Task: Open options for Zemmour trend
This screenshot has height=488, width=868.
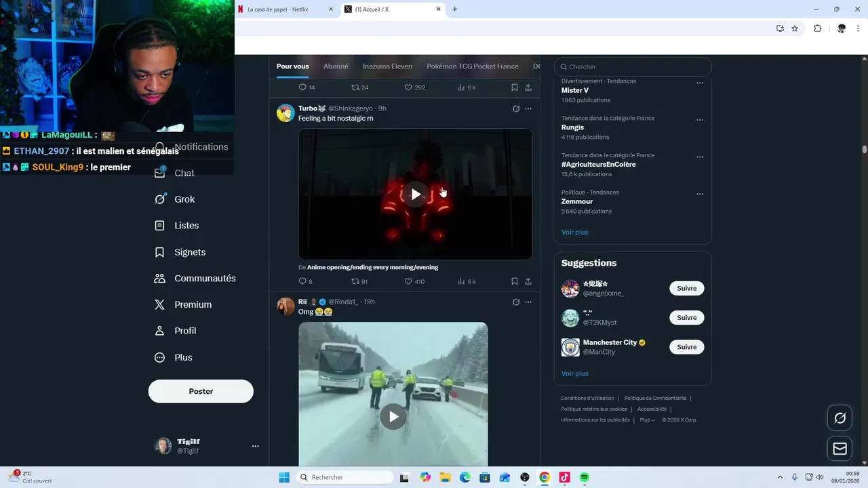Action: coord(700,194)
